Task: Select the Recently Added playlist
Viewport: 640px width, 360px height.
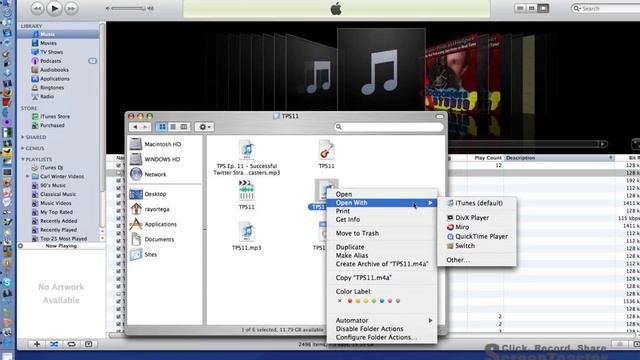Action: point(58,221)
